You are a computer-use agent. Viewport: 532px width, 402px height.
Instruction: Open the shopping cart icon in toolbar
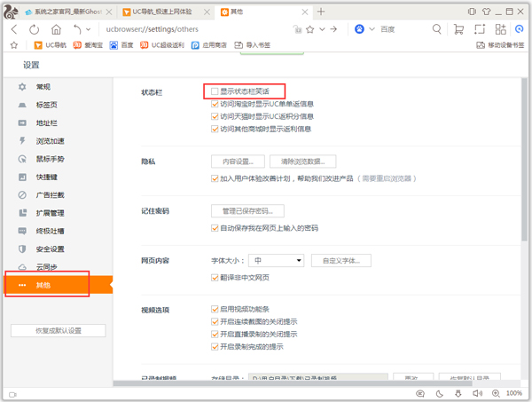458,29
